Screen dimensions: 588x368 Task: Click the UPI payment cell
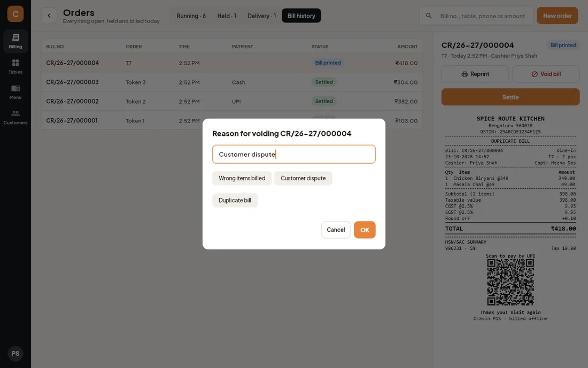coord(236,101)
